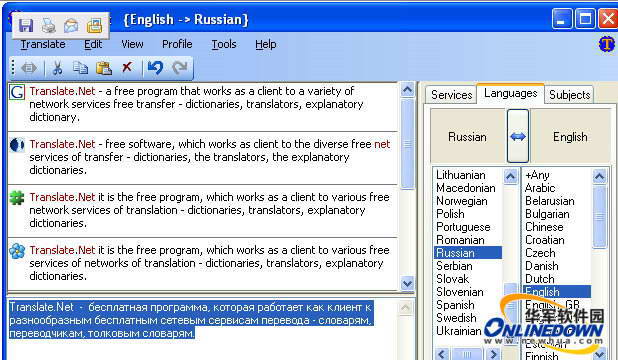Click the Copy toolbar icon

80,68
